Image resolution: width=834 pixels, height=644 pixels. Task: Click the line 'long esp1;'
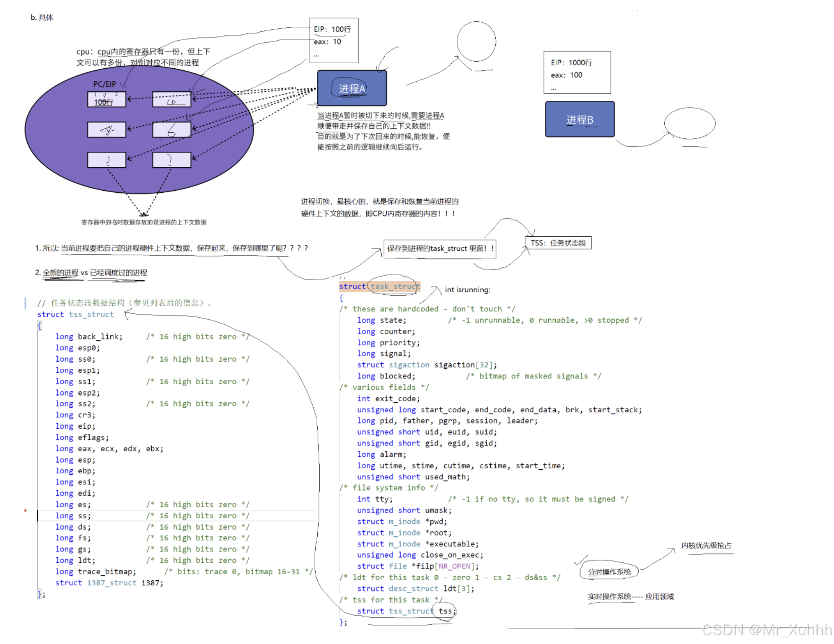point(78,370)
